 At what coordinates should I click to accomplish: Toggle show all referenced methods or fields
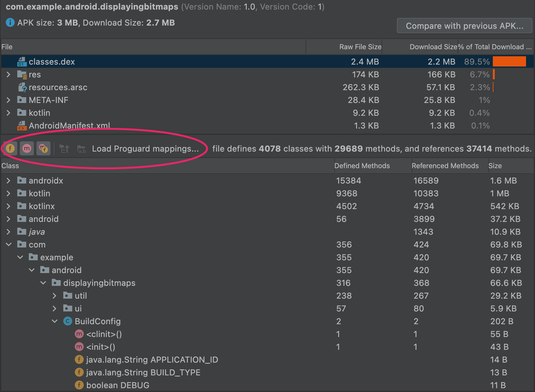click(x=43, y=148)
